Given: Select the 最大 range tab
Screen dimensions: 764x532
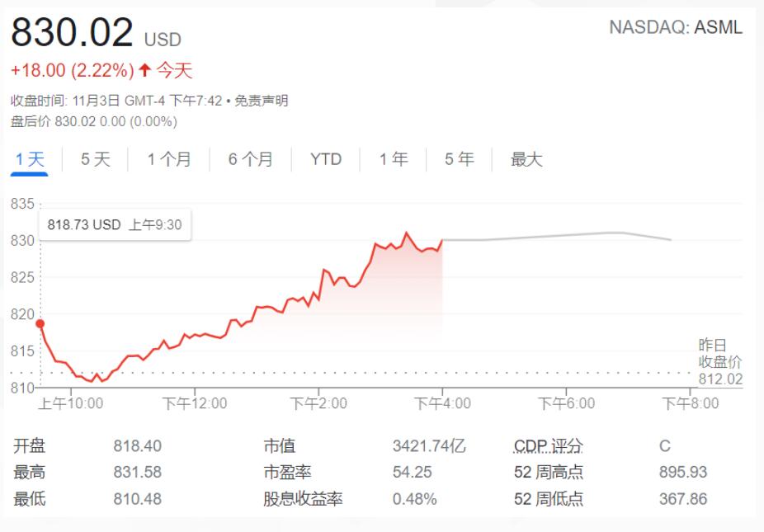Looking at the screenshot, I should click(526, 159).
